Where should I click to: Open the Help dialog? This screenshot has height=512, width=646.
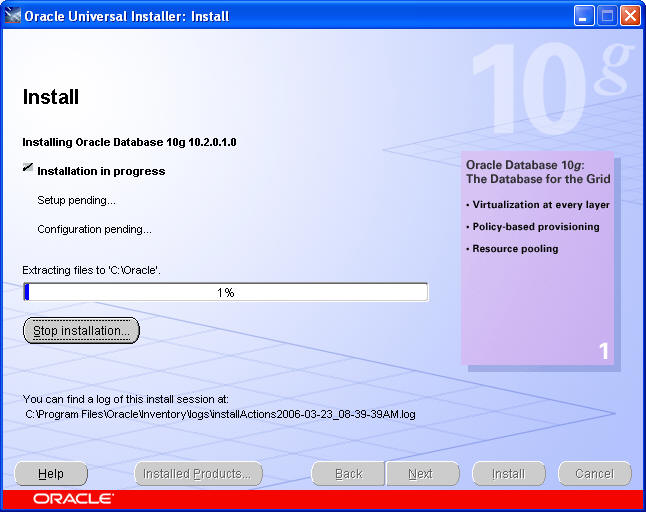click(x=51, y=474)
